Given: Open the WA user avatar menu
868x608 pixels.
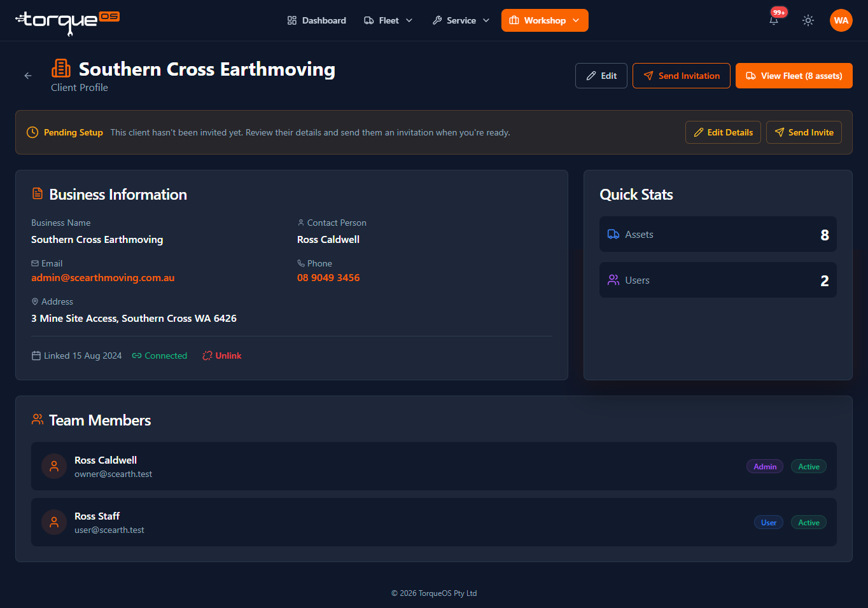Looking at the screenshot, I should tap(841, 20).
